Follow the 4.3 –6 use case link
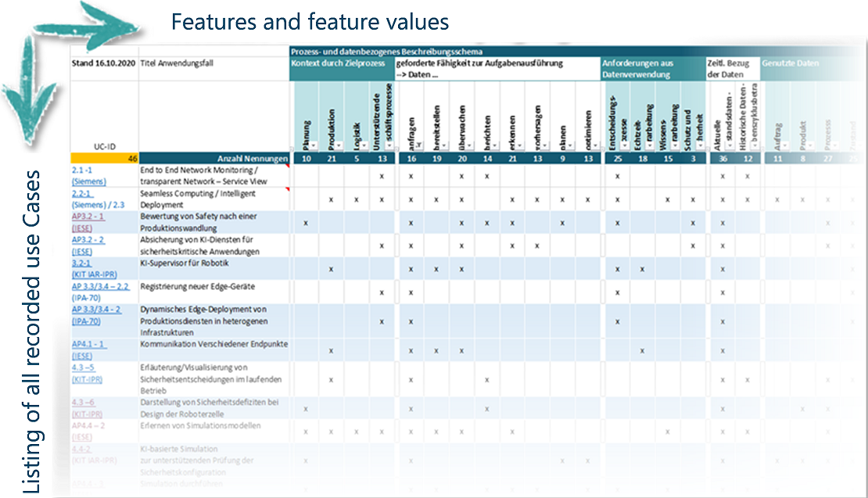Viewport: 868px width, 498px height. [x=83, y=403]
